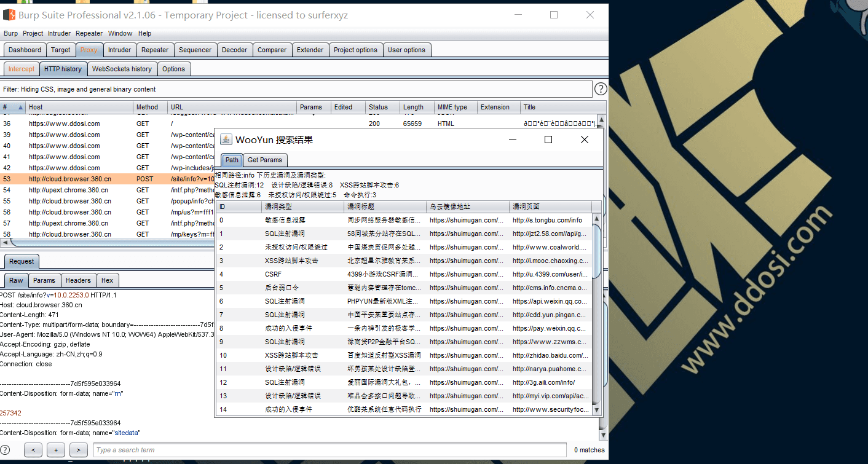The height and width of the screenshot is (464, 868).
Task: Select history row 54 upext.chrome.360.cn
Action: [x=107, y=190]
